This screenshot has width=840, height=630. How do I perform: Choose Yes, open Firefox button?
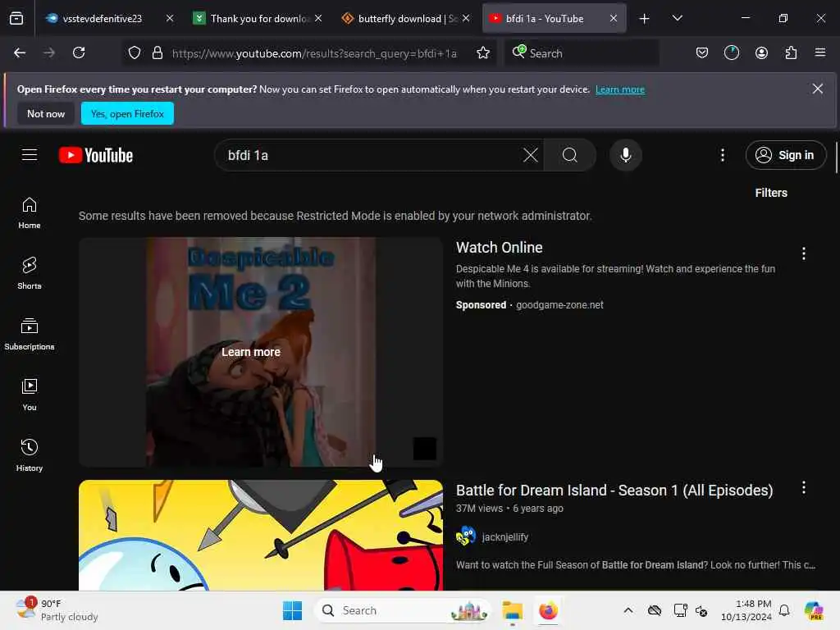(x=127, y=113)
